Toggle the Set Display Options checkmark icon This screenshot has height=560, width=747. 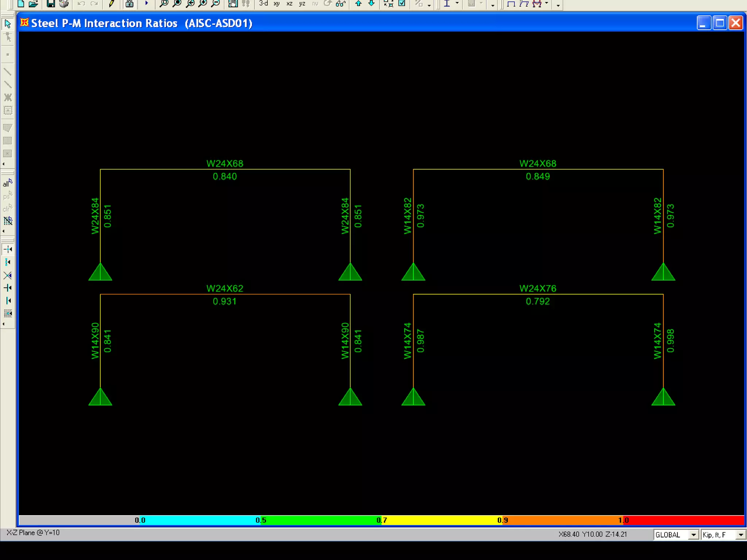tap(402, 4)
